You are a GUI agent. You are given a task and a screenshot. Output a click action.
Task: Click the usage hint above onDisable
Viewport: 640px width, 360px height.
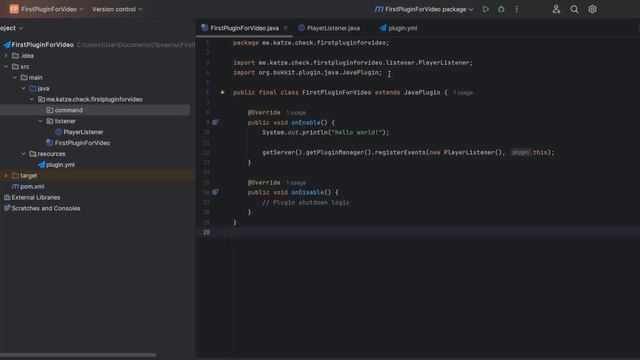[x=296, y=183]
